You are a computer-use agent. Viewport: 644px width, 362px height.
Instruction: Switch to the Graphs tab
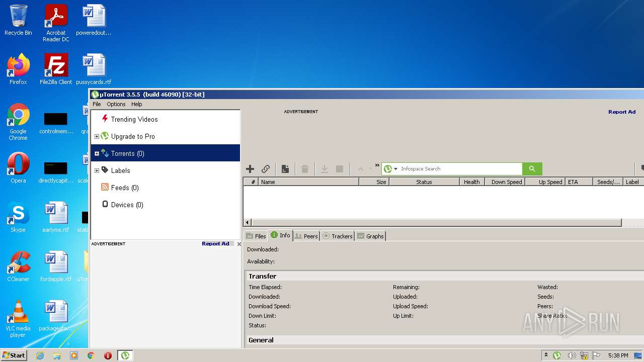370,236
